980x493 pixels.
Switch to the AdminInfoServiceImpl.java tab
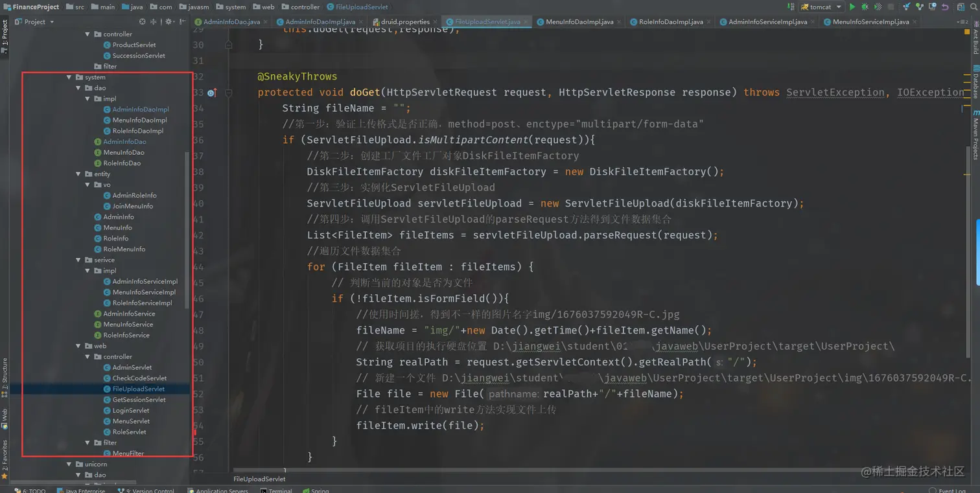(767, 21)
